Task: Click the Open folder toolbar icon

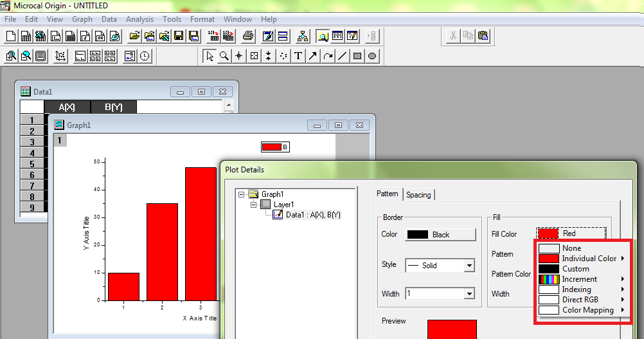Action: click(134, 35)
